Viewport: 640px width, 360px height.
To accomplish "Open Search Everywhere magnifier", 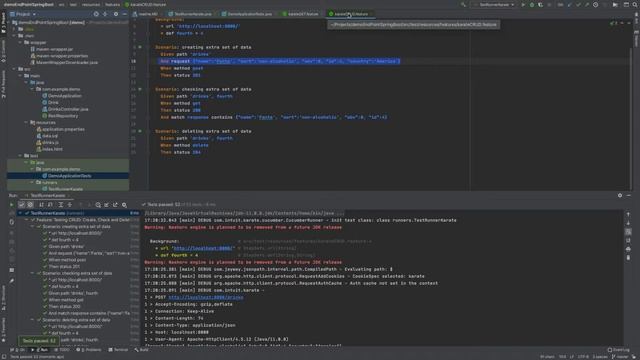I will pos(635,5).
